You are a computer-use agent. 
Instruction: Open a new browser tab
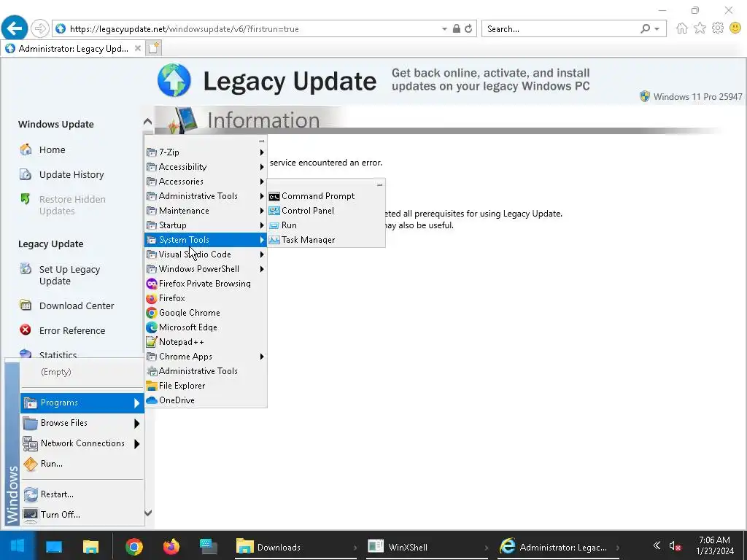pyautogui.click(x=154, y=48)
